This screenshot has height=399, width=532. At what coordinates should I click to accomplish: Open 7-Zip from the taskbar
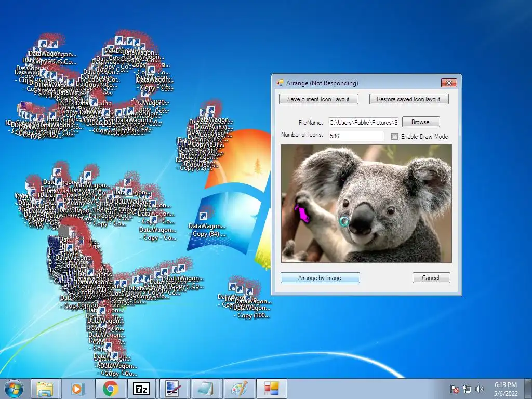click(x=141, y=389)
